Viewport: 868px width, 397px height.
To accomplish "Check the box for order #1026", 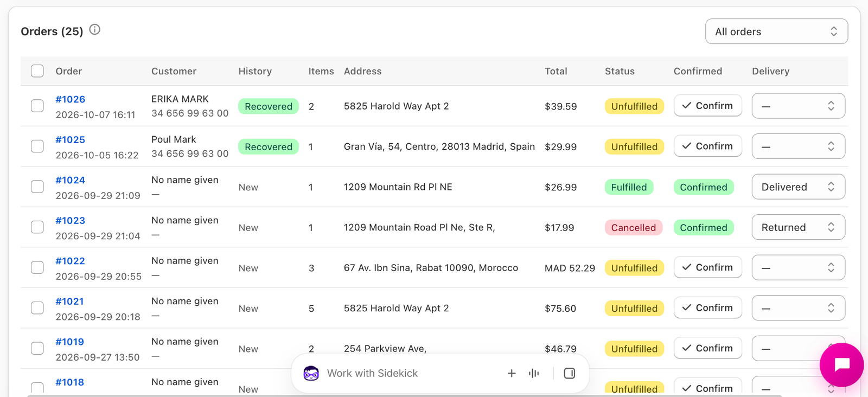I will (x=37, y=106).
